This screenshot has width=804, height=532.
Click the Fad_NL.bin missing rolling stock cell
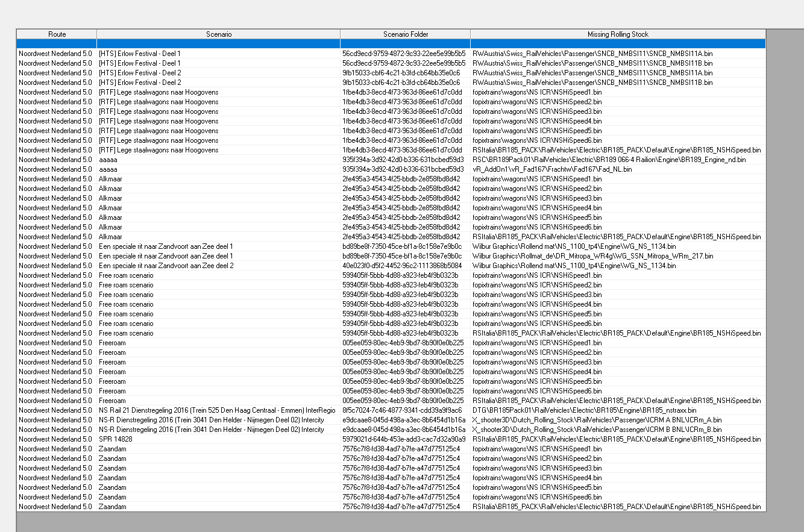coord(552,169)
